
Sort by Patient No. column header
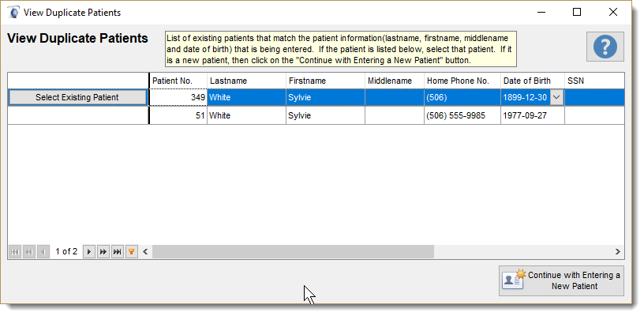[178, 81]
